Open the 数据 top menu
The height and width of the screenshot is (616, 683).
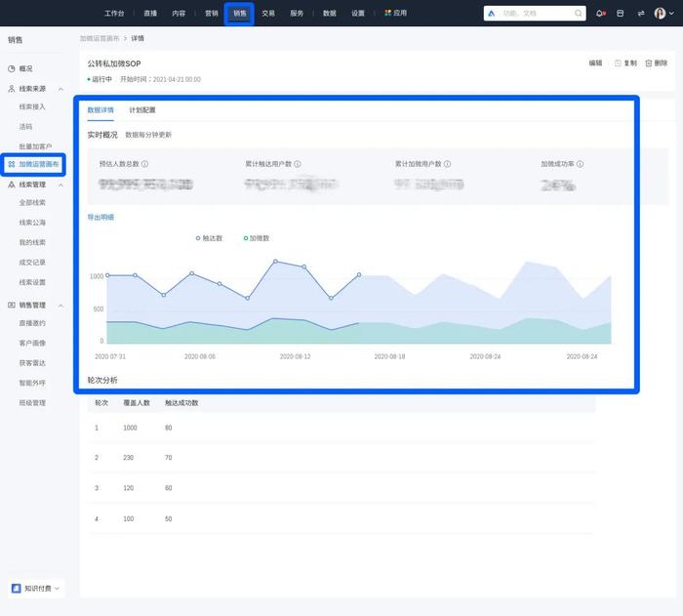[330, 13]
